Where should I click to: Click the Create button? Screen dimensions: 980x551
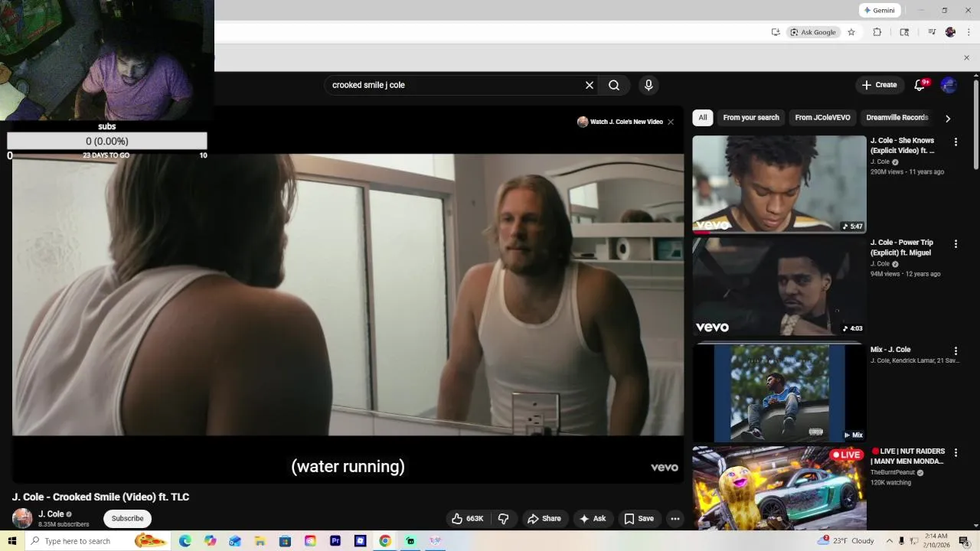click(879, 85)
